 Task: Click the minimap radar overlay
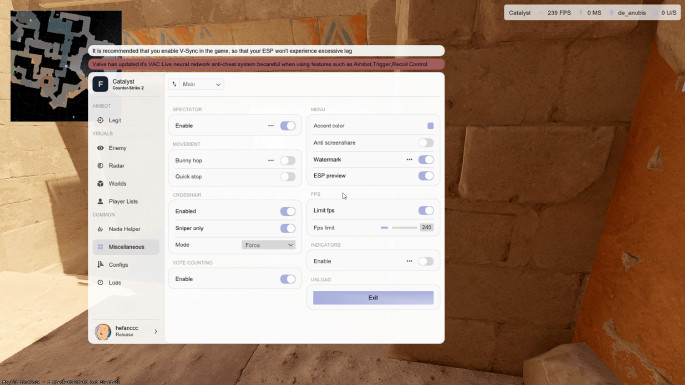66,66
